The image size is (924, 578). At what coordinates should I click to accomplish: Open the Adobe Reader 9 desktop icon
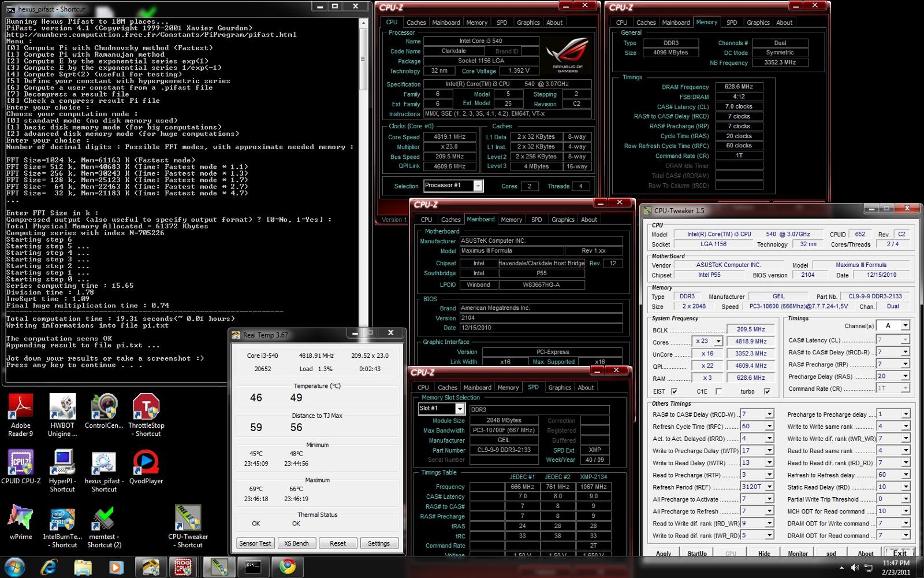(21, 415)
